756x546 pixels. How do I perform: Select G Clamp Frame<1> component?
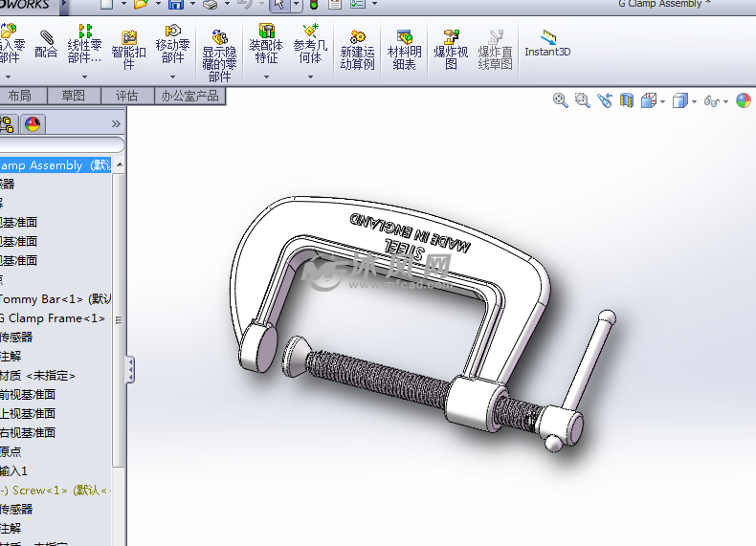tap(53, 318)
